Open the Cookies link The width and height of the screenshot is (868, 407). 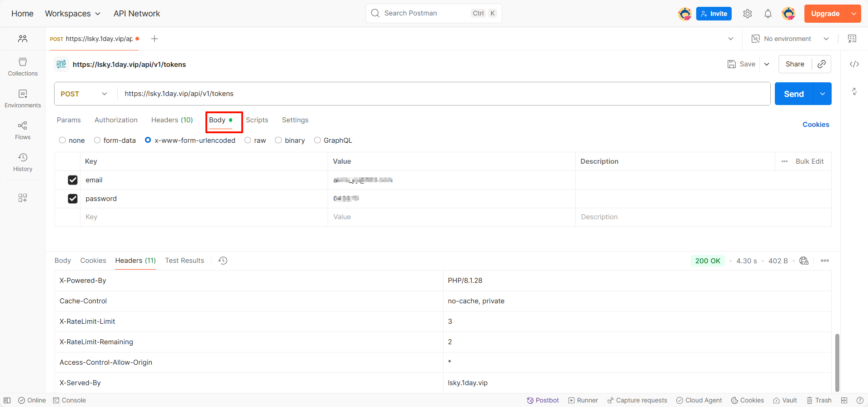click(815, 125)
